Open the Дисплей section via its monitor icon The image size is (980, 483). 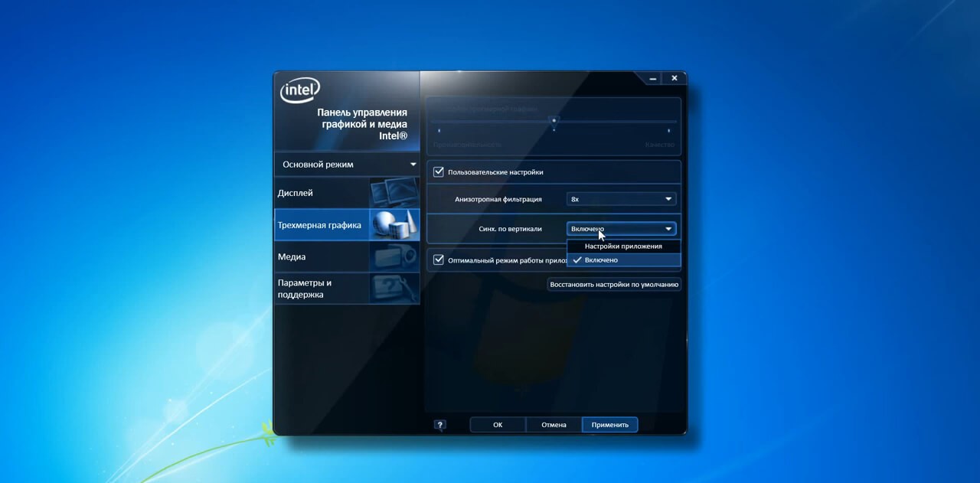[394, 193]
